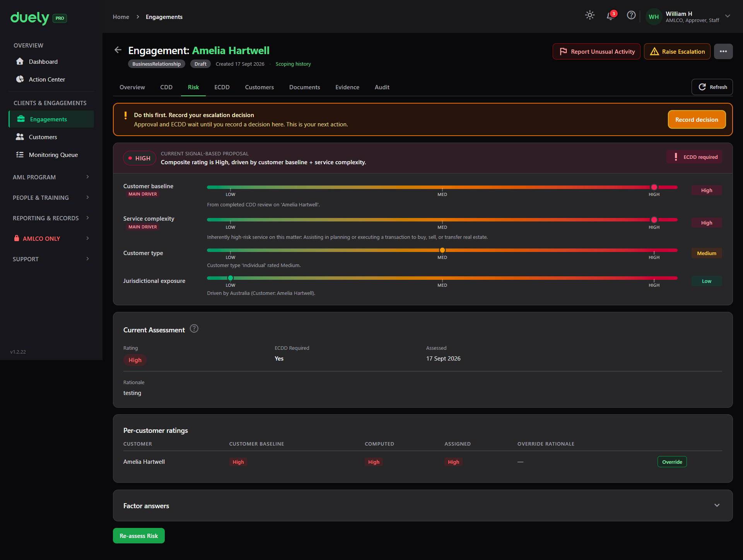Open the Documents tab
This screenshot has height=560, width=743.
tap(304, 87)
